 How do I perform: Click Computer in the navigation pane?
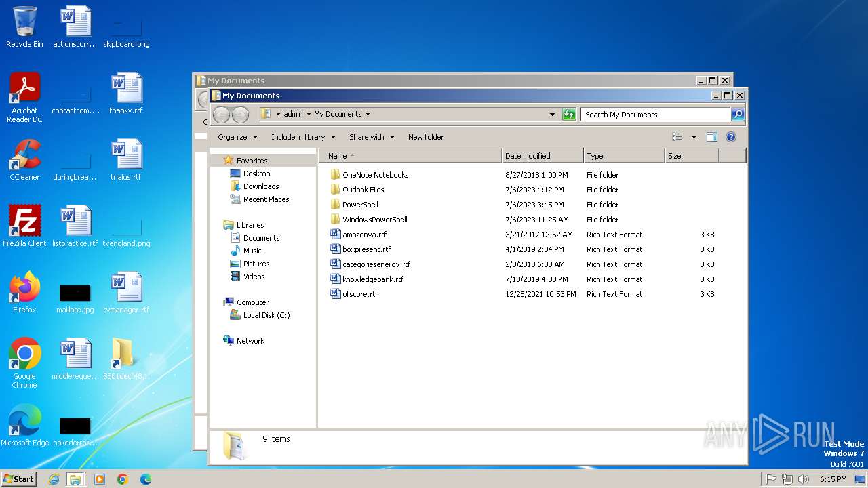click(x=252, y=302)
